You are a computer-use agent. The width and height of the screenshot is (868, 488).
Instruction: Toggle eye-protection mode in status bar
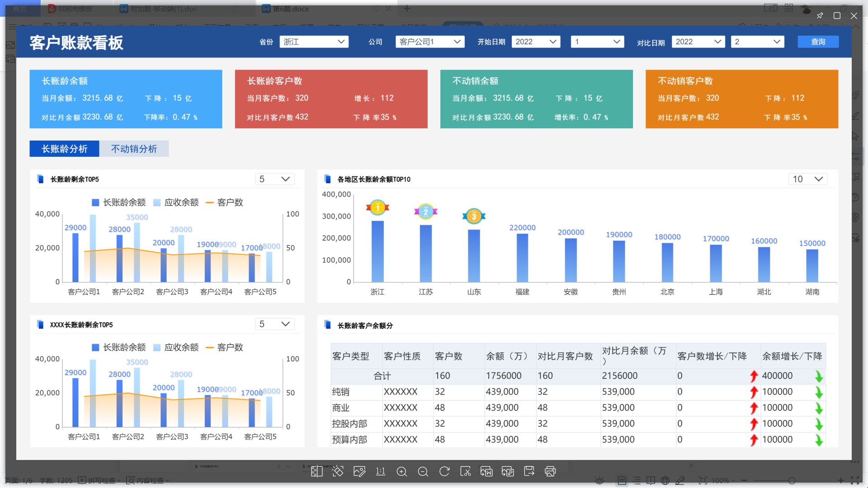pyautogui.click(x=599, y=481)
